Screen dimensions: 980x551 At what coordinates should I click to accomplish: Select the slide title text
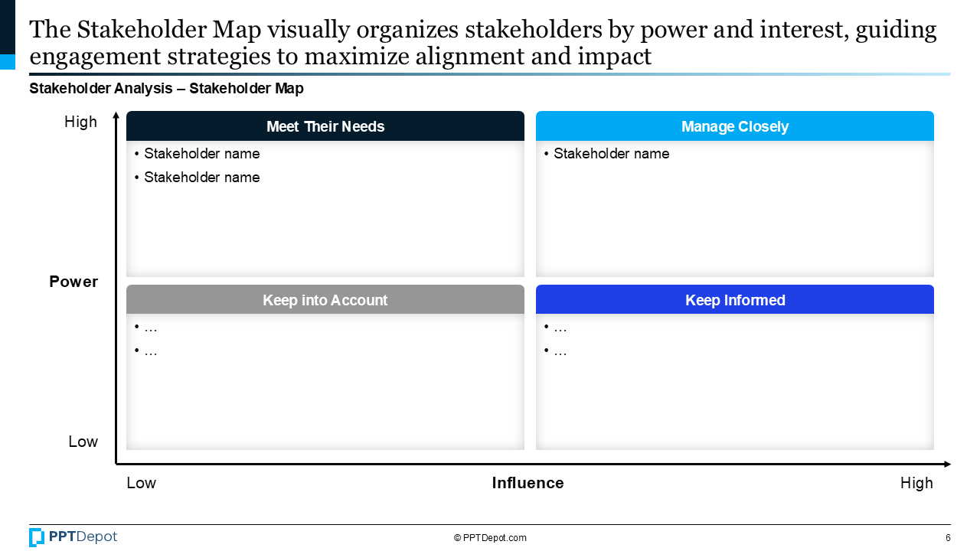pos(483,43)
